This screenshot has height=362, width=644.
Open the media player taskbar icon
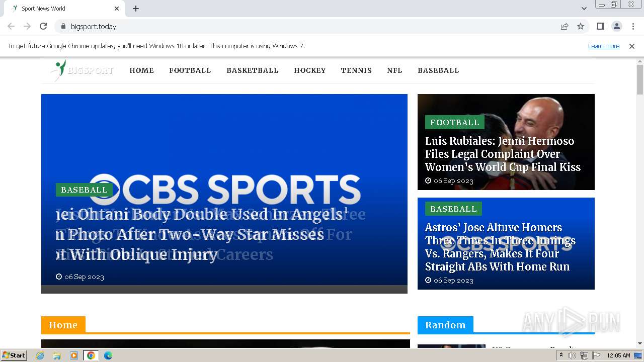74,355
